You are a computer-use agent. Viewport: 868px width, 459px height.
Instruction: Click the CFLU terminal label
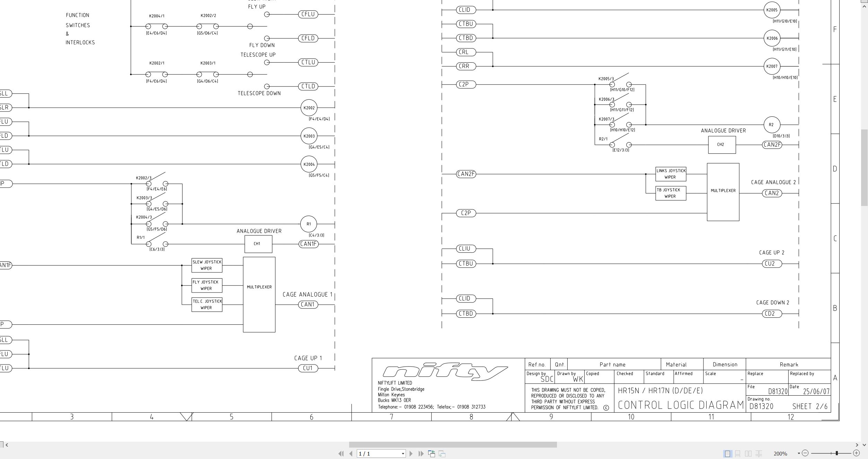pos(308,14)
